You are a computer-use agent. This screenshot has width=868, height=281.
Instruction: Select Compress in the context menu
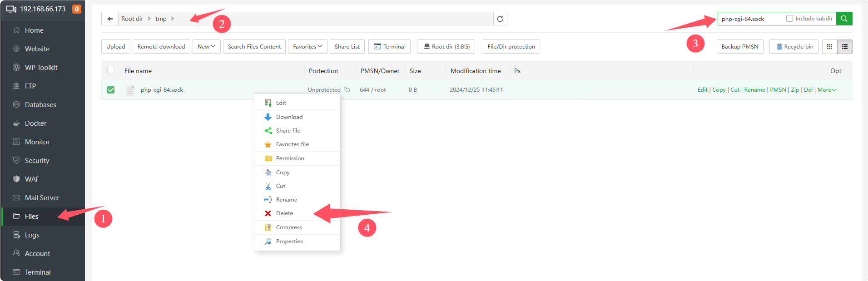[297, 227]
